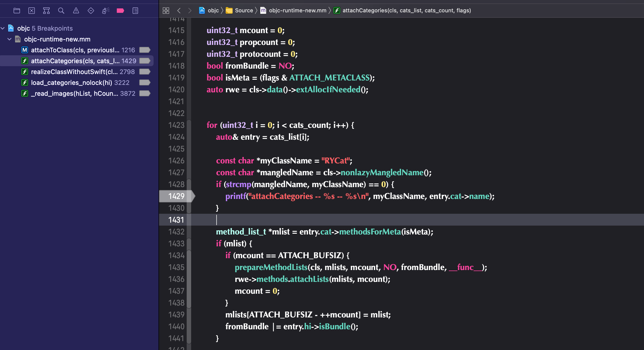
Task: Click the Source folder icon in the breadcrumb
Action: click(229, 11)
